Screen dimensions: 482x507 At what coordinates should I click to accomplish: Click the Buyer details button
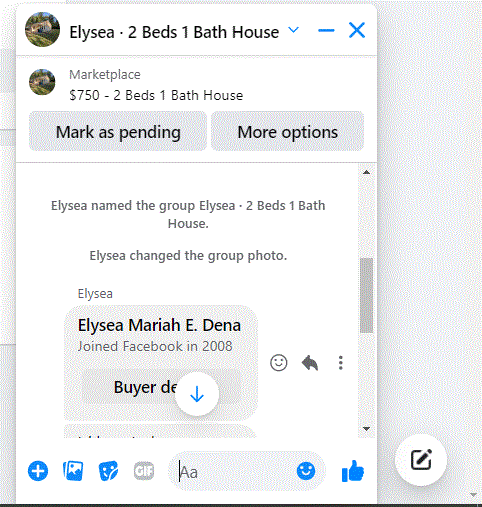(x=161, y=387)
